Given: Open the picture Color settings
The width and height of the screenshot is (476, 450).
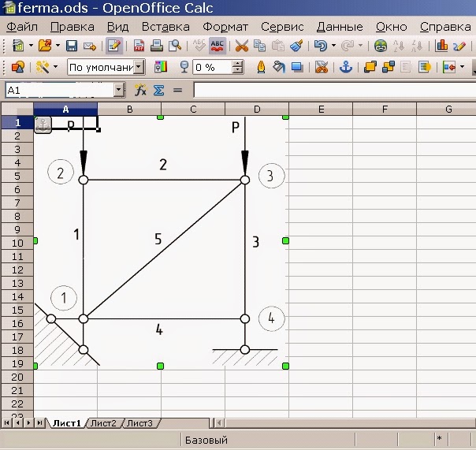Looking at the screenshot, I should (x=161, y=67).
